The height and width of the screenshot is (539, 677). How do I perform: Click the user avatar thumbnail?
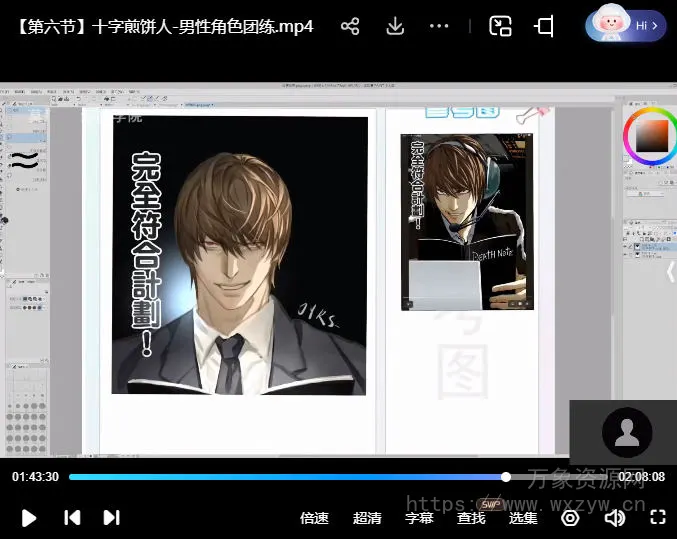(x=627, y=432)
